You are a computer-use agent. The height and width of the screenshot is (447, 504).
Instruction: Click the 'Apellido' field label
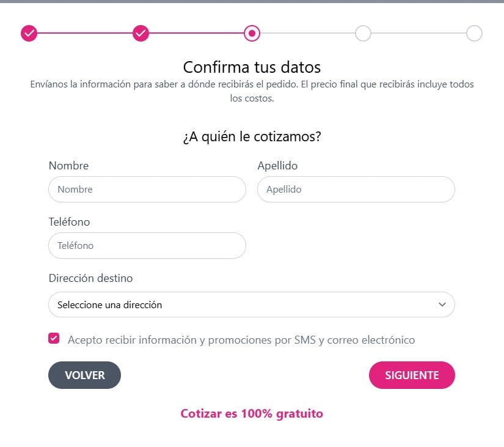click(277, 166)
